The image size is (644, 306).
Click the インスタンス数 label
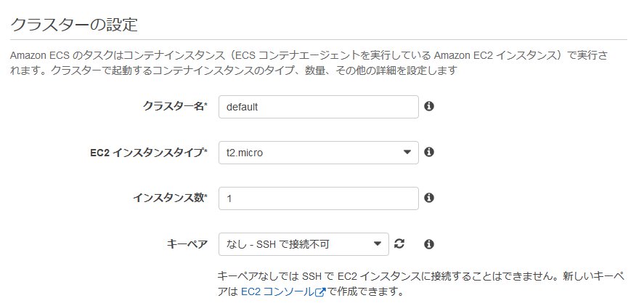[x=171, y=198]
